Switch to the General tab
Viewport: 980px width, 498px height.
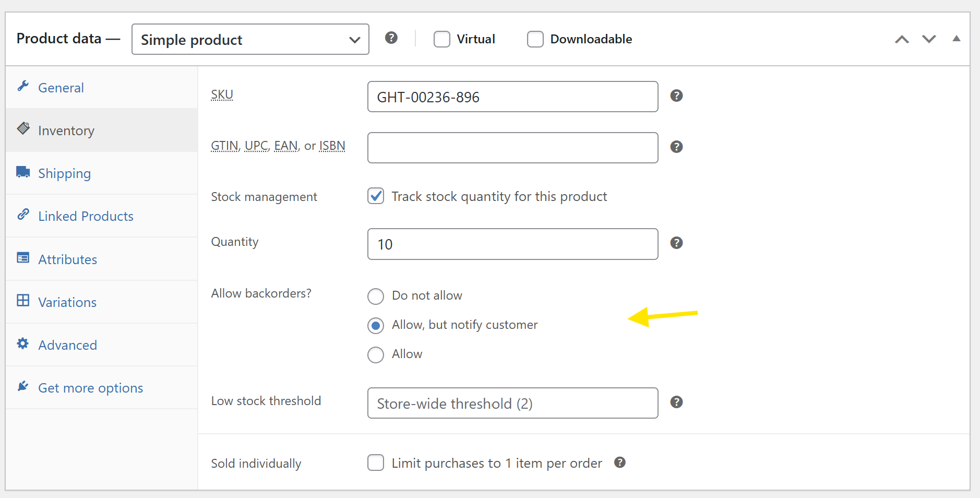click(61, 88)
